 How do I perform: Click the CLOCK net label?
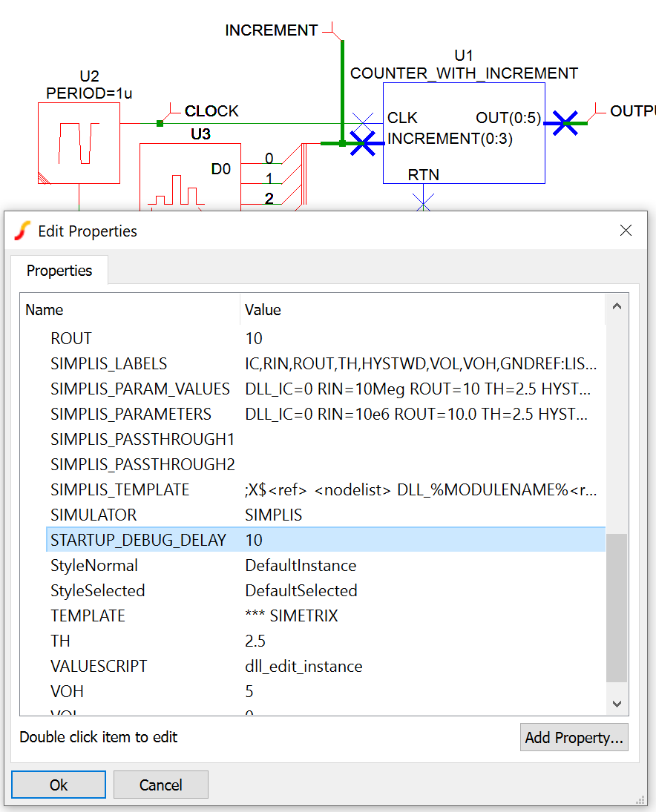(211, 111)
